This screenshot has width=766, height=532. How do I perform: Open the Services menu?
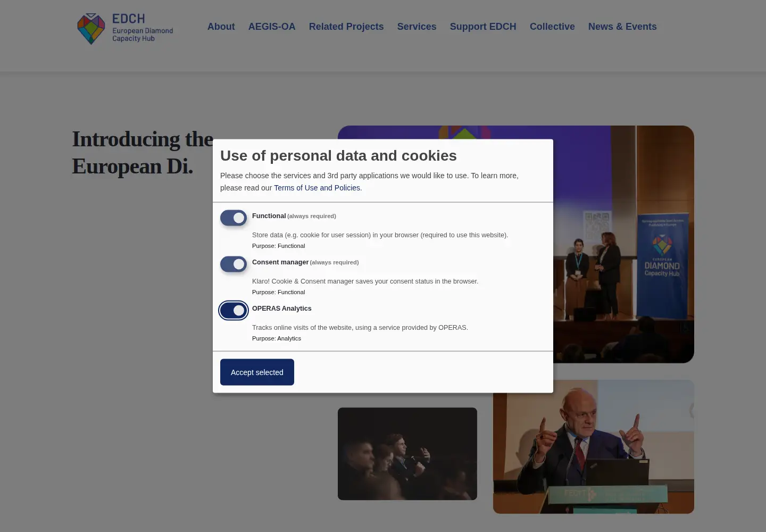pyautogui.click(x=417, y=27)
